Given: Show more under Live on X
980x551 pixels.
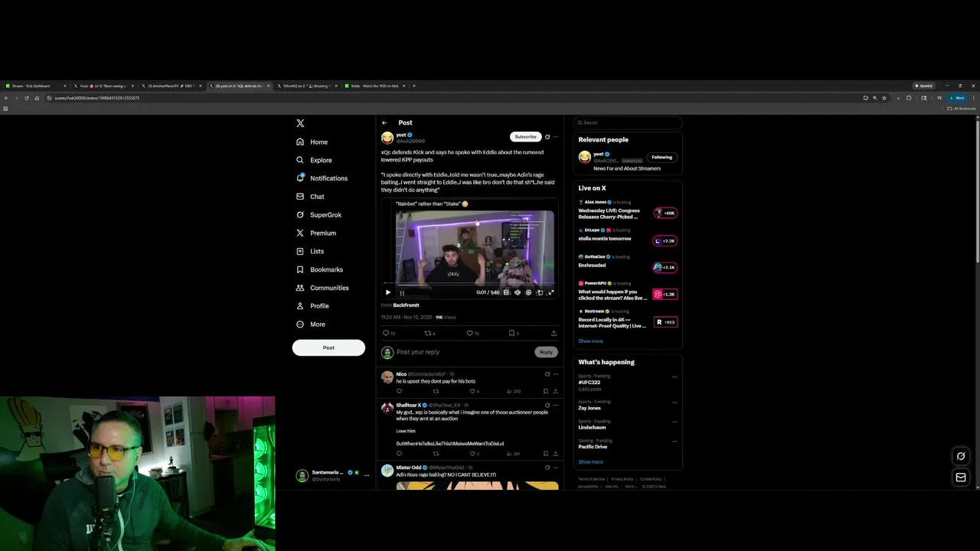Looking at the screenshot, I should pos(590,341).
